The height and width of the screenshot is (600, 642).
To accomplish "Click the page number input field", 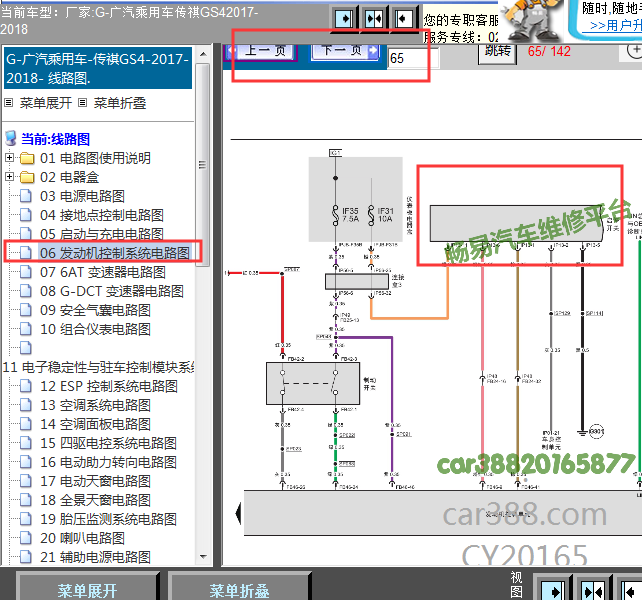I will point(413,58).
